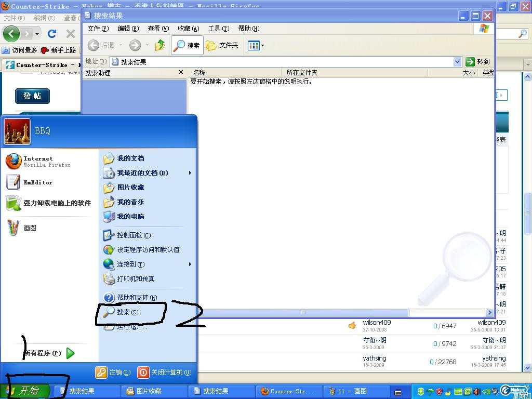The height and width of the screenshot is (399, 532).
Task: Click 关闭计算机 shut down button
Action: point(165,373)
